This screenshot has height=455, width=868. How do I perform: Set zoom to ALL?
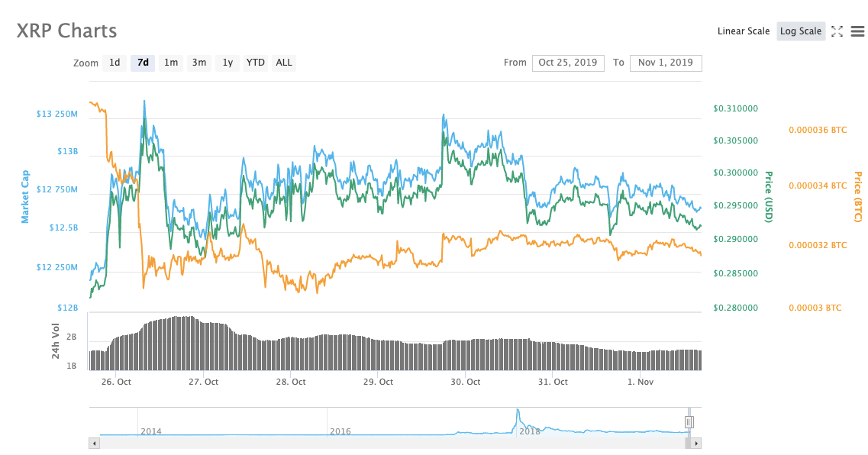284,63
